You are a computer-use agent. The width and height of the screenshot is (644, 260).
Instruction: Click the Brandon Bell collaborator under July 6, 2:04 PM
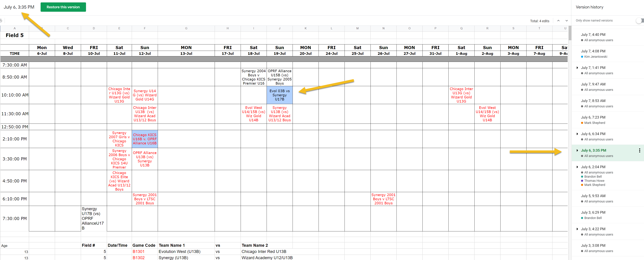593,177
